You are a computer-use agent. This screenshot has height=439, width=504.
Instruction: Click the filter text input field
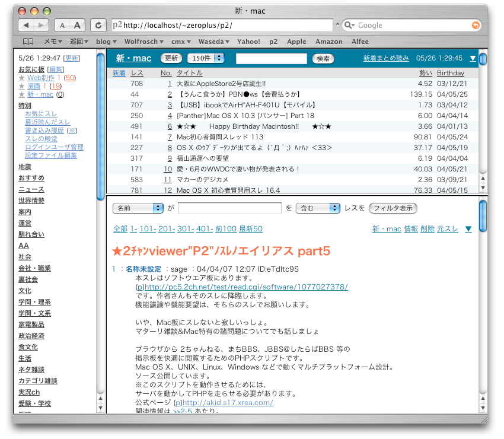[x=229, y=208]
